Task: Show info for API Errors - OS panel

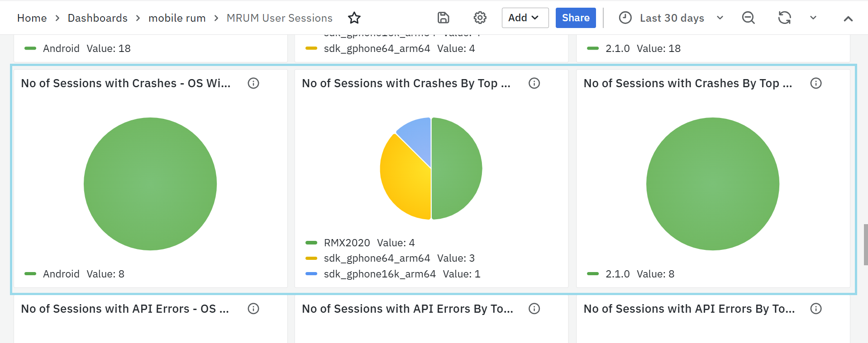Action: click(253, 309)
